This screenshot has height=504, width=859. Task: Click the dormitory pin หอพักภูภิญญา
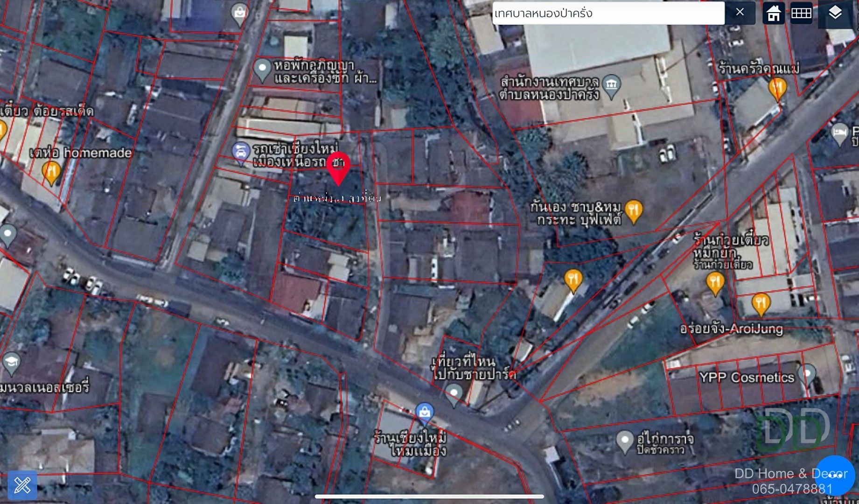click(x=262, y=70)
